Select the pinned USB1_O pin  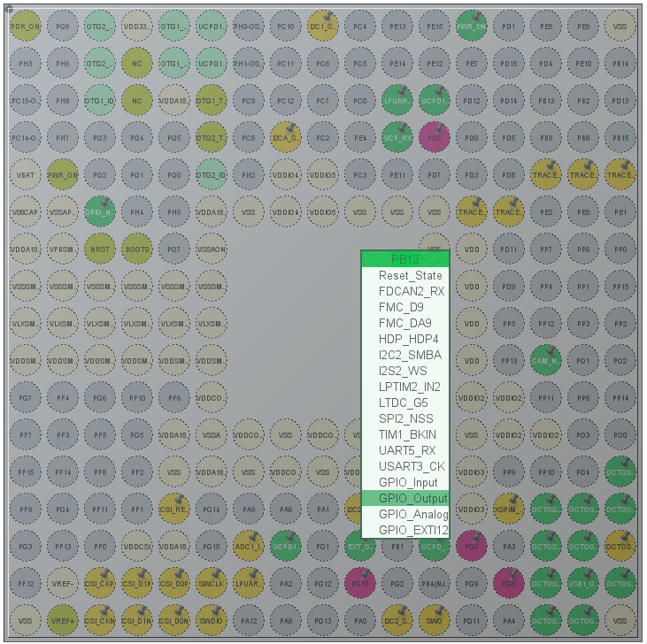click(583, 583)
